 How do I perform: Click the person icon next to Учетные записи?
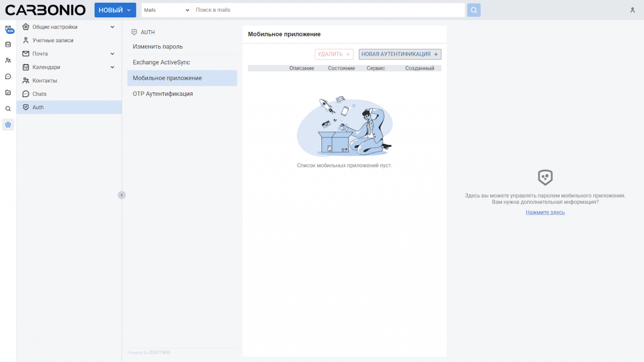[26, 40]
